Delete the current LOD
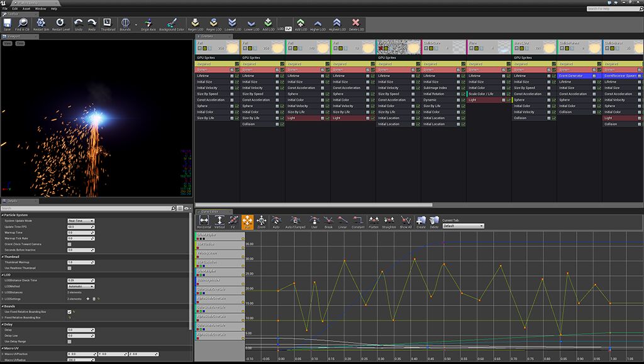Screen dimensions: 644x364 tap(356, 23)
